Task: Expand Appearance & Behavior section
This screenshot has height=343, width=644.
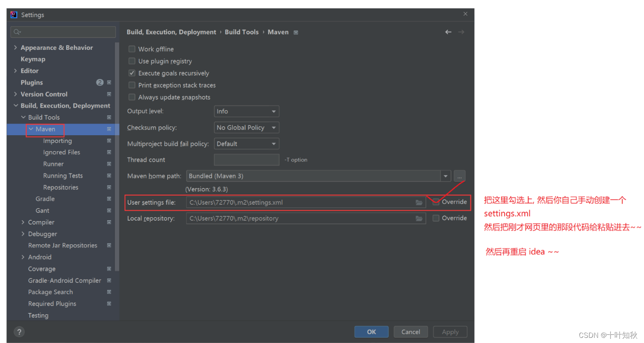Action: point(16,48)
